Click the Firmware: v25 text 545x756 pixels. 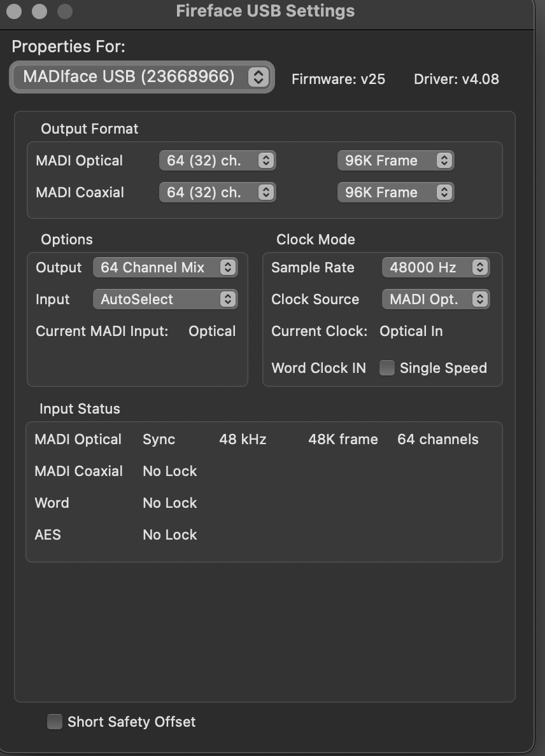[339, 79]
